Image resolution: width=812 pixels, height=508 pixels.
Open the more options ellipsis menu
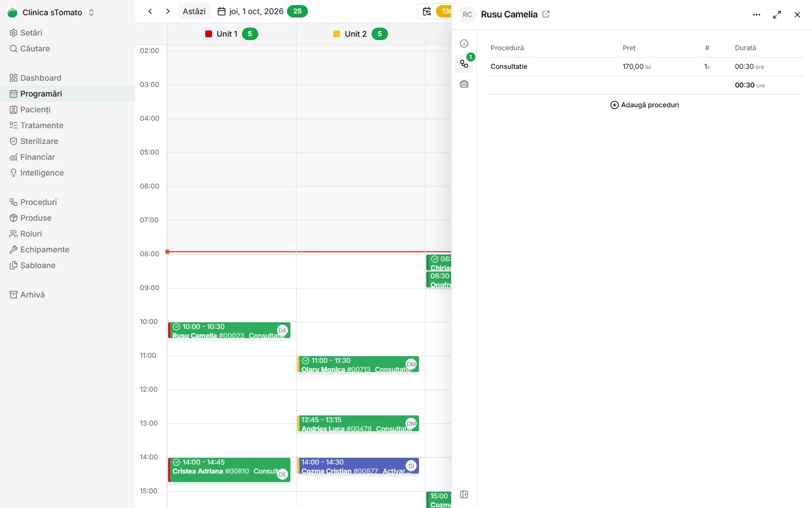tap(757, 15)
